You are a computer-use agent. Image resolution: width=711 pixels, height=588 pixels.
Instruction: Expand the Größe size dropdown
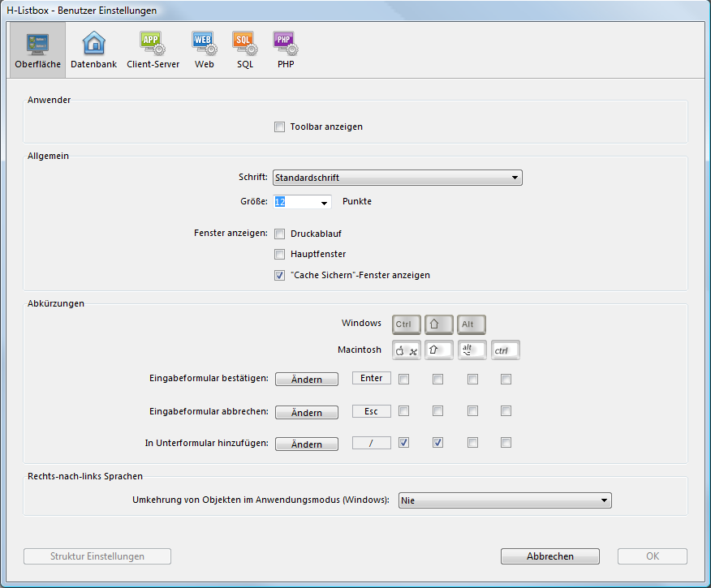pyautogui.click(x=324, y=202)
